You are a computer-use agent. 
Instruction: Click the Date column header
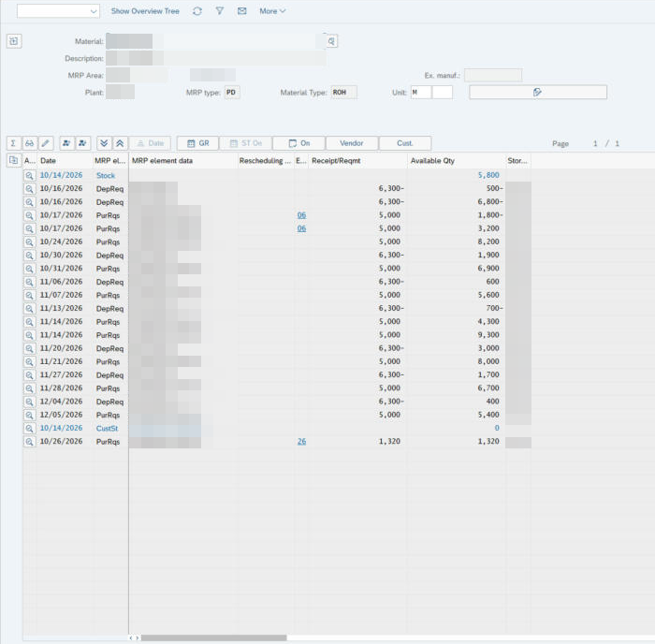[65, 160]
